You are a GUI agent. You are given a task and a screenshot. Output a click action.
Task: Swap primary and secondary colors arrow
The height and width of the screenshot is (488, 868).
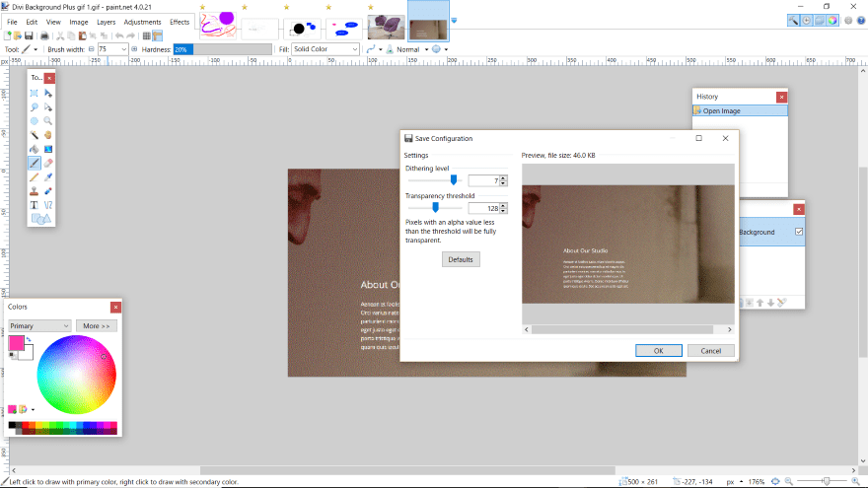pos(29,340)
